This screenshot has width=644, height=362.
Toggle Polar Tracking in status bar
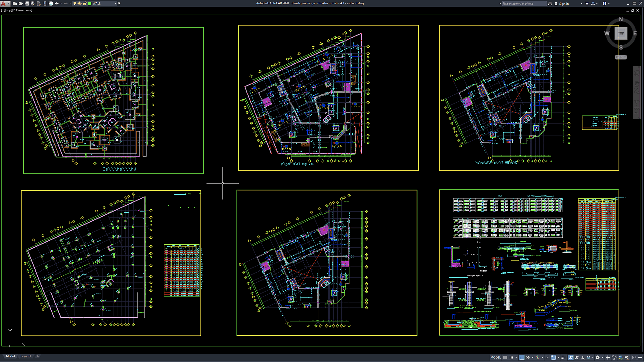pyautogui.click(x=528, y=357)
